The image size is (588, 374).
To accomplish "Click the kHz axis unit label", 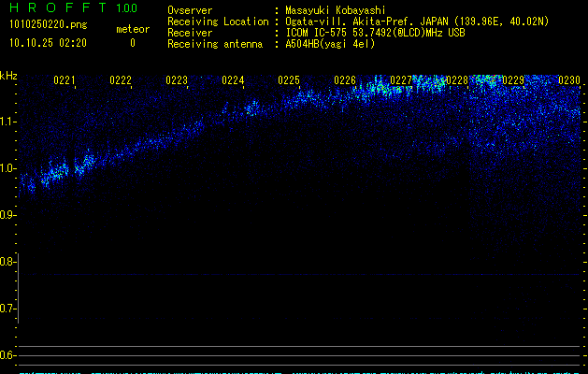I will (8, 76).
